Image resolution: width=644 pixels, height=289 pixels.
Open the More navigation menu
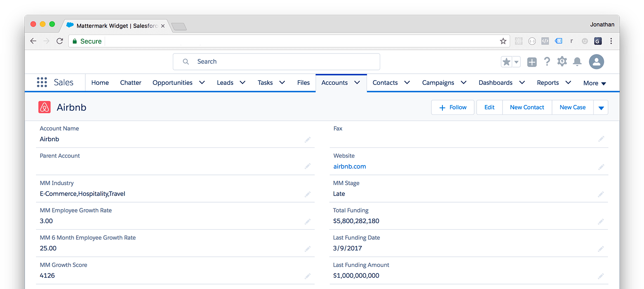click(x=595, y=83)
